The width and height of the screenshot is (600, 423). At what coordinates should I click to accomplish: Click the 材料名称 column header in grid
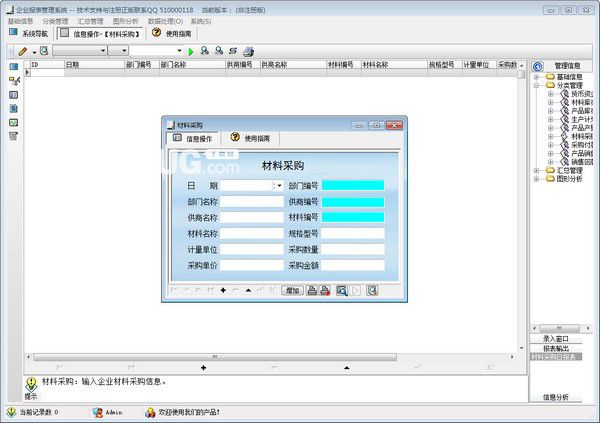(394, 65)
